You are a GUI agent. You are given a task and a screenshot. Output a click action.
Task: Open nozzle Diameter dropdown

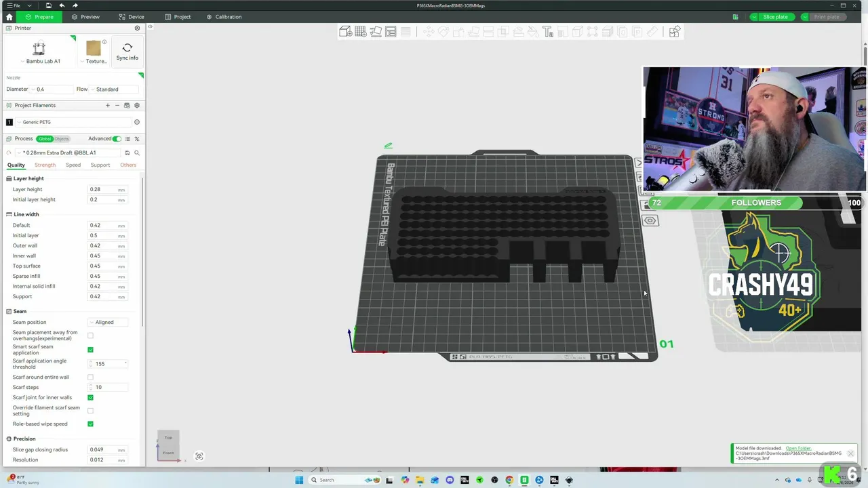52,89
